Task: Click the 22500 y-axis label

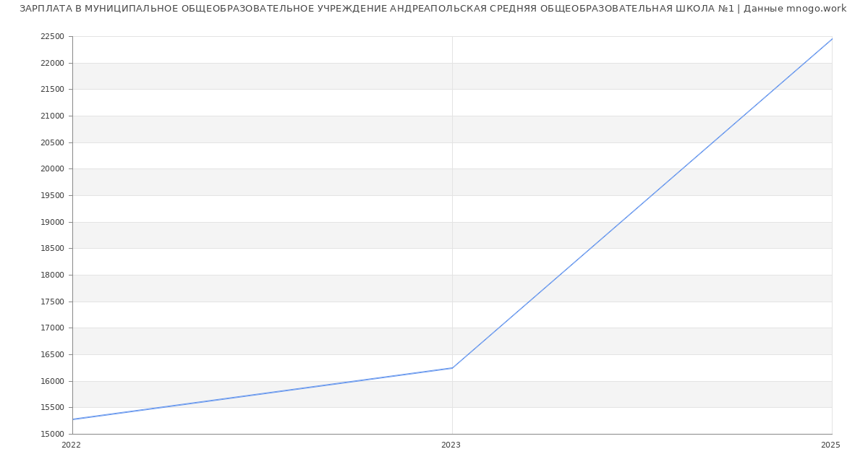Action: tap(53, 37)
